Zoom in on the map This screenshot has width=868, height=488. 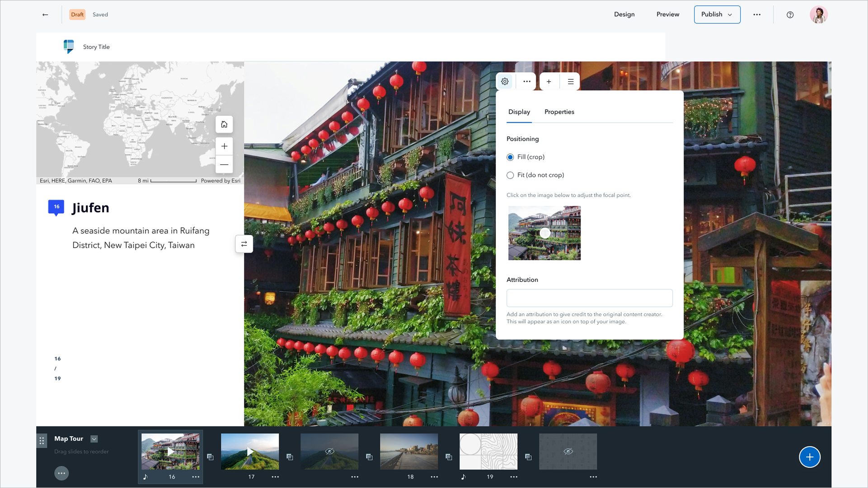pyautogui.click(x=224, y=146)
